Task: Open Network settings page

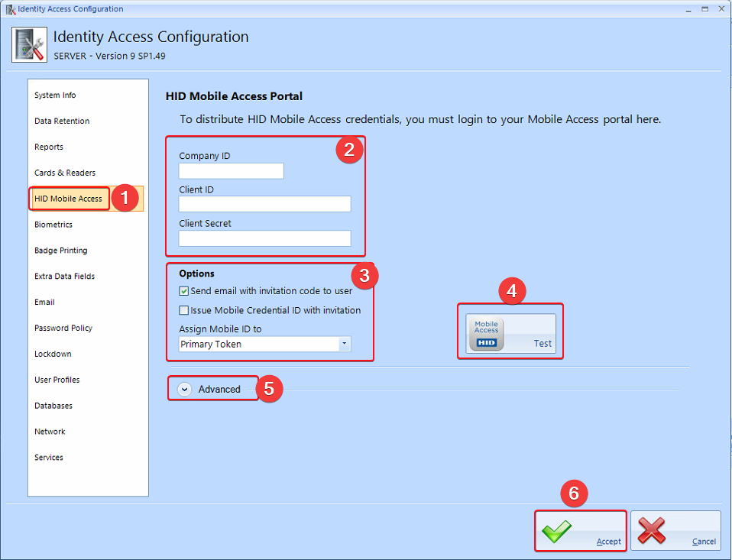Action: (x=50, y=432)
